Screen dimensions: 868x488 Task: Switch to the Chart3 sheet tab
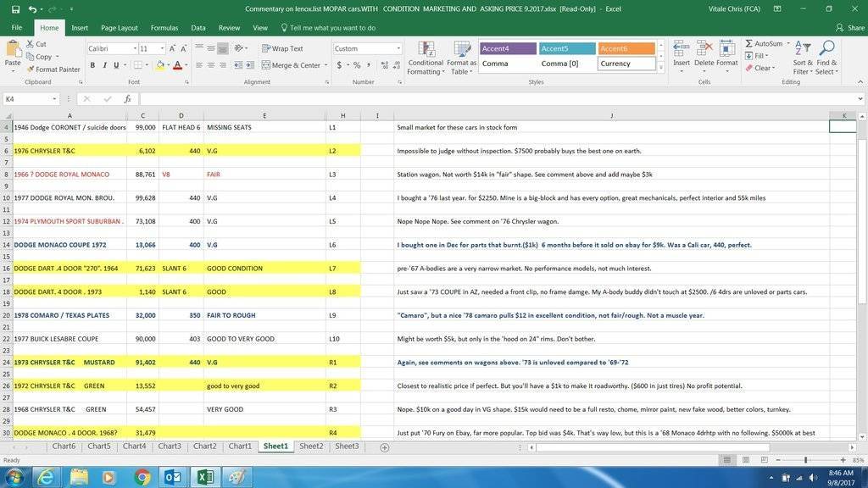(x=170, y=446)
